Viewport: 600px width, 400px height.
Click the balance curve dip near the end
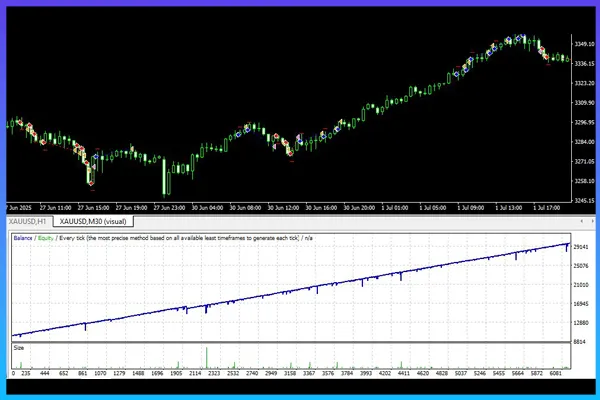[x=567, y=247]
